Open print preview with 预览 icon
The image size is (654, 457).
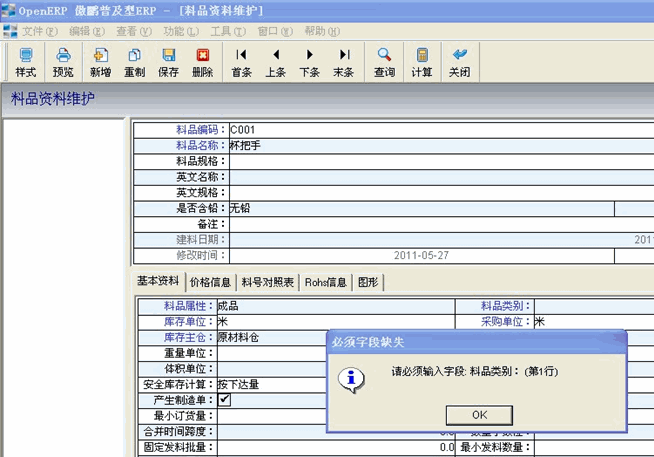pos(63,62)
